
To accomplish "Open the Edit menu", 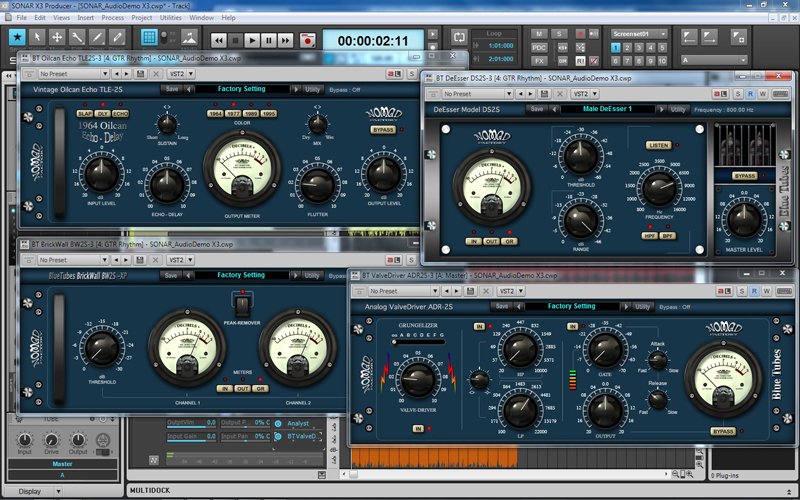I will [40, 17].
